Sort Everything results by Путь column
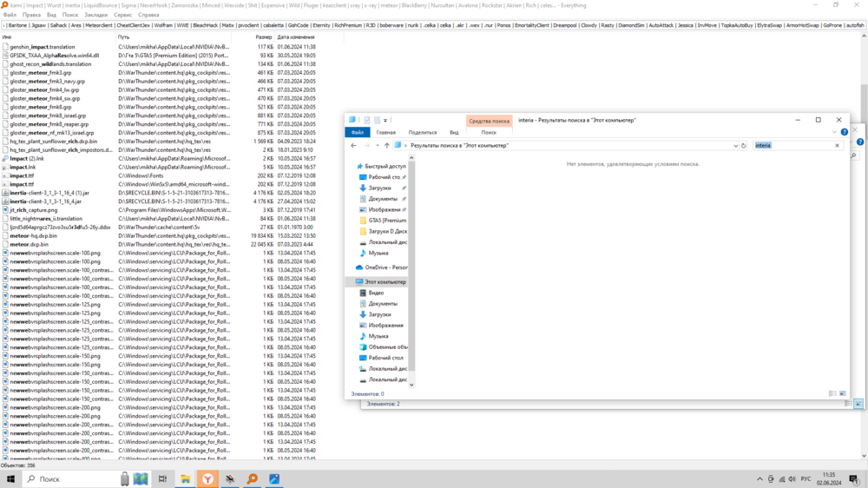This screenshot has width=868, height=488. [174, 37]
